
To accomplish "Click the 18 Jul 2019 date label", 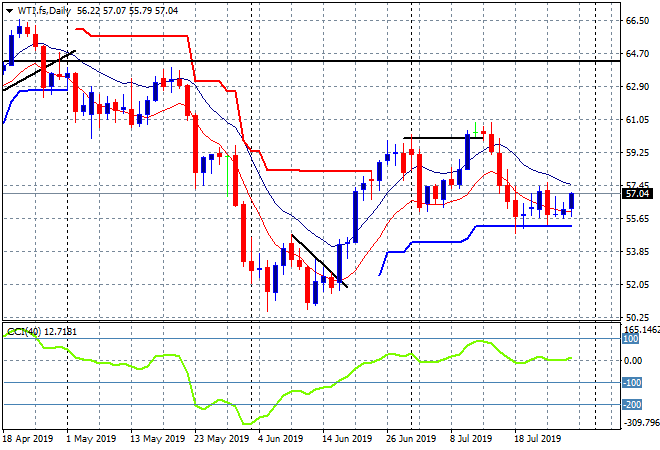I will click(538, 439).
